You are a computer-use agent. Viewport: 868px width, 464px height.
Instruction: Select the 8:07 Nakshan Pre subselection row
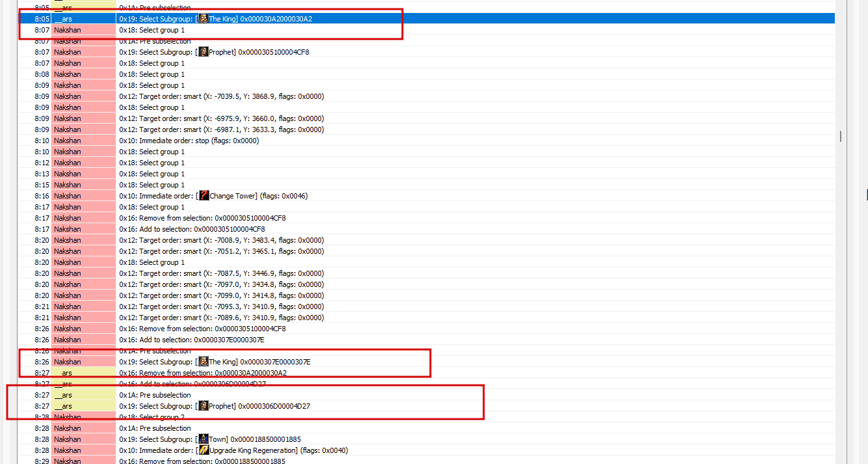click(427, 41)
